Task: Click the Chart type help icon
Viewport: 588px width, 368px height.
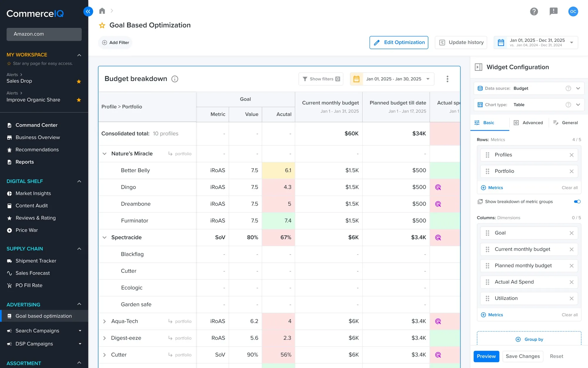Action: pyautogui.click(x=568, y=105)
